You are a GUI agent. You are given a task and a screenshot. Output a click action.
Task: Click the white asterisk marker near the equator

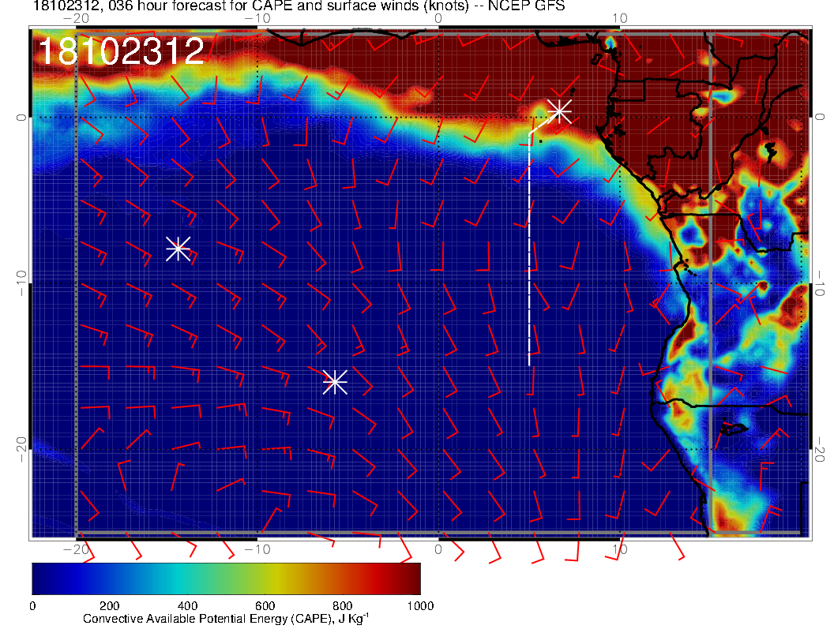[559, 110]
